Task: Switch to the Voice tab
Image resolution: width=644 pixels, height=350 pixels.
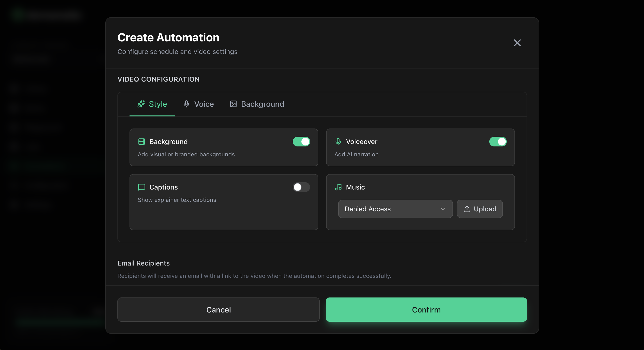Action: point(199,104)
